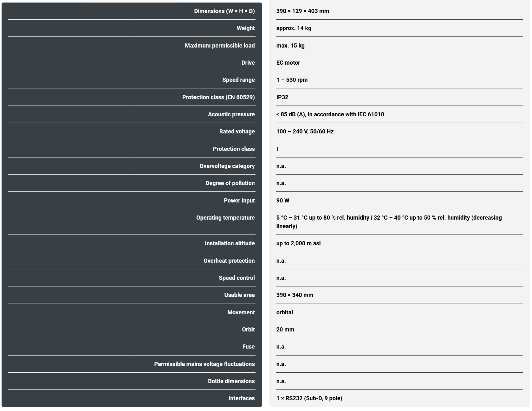Click the Protection class (EN 60529) label
The width and height of the screenshot is (532, 411).
pyautogui.click(x=218, y=97)
